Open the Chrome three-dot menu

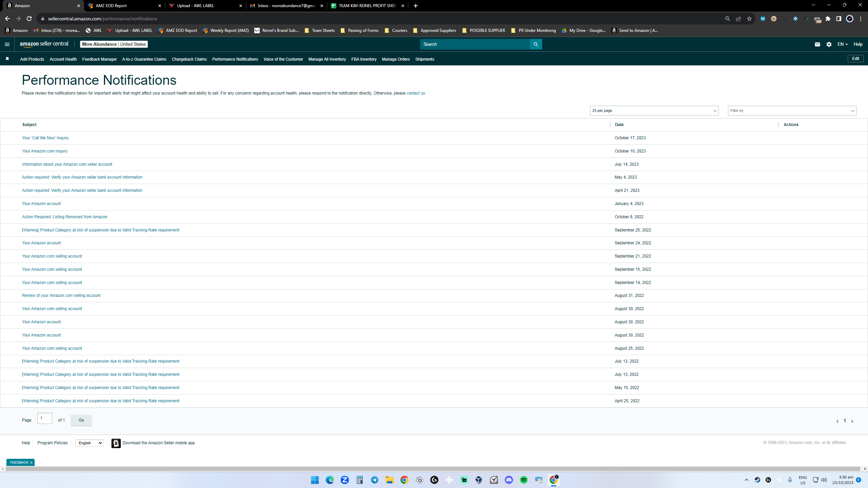pos(861,19)
